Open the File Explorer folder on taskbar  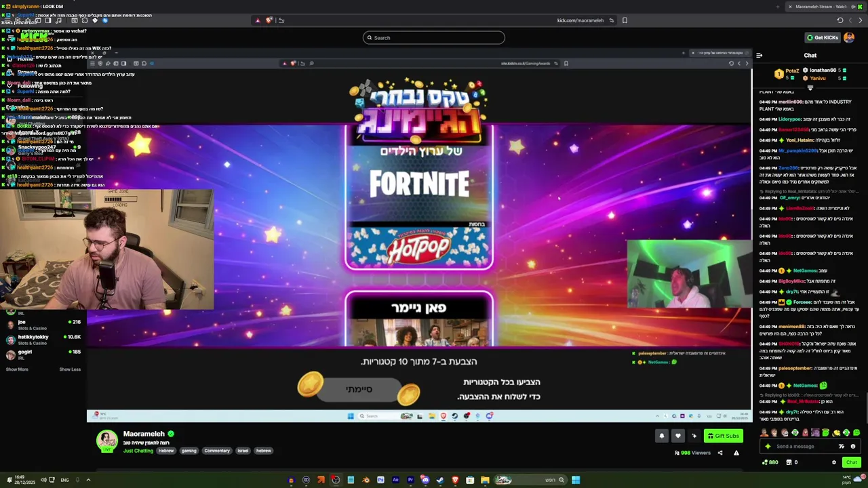(x=485, y=480)
